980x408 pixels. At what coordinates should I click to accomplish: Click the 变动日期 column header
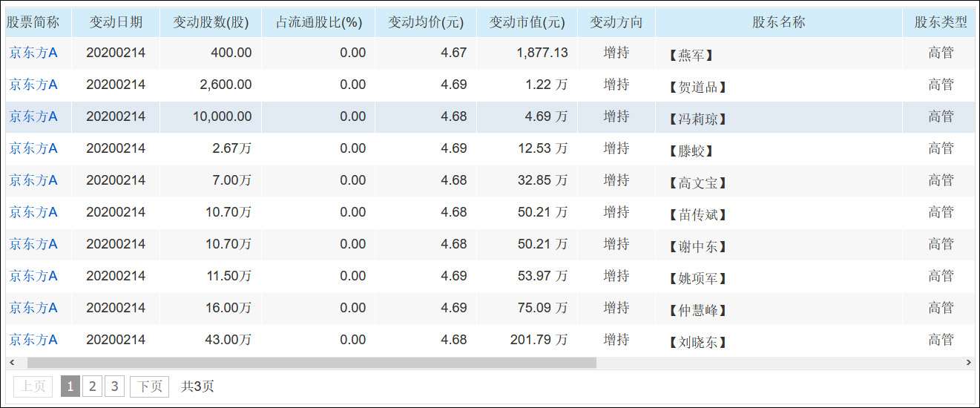[116, 22]
